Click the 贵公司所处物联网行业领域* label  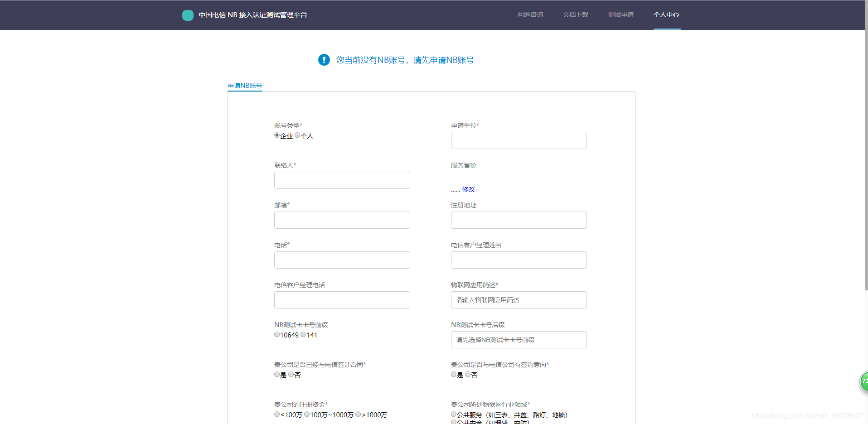point(490,405)
